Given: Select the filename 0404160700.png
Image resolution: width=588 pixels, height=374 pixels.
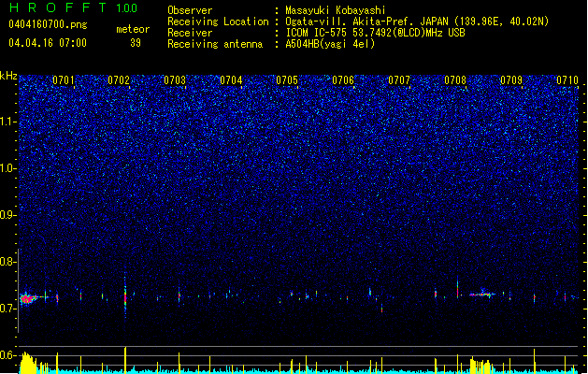Looking at the screenshot, I should coord(48,24).
